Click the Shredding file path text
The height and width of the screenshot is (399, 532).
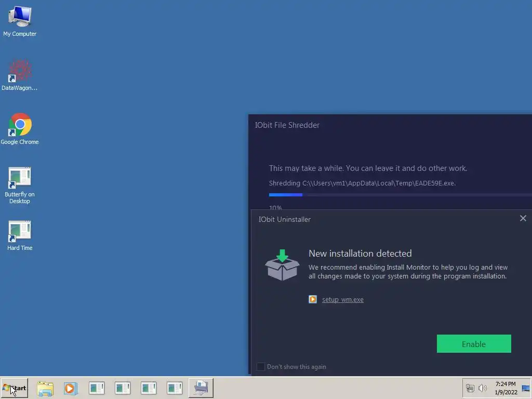[362, 183]
